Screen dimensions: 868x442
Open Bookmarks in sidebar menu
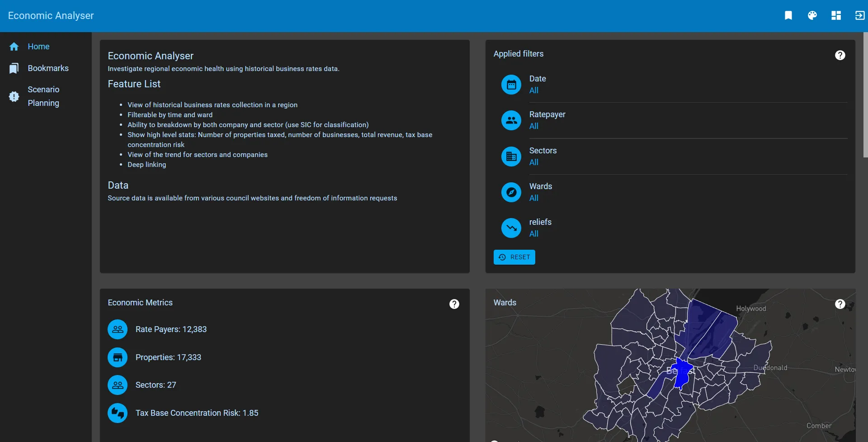pyautogui.click(x=46, y=68)
